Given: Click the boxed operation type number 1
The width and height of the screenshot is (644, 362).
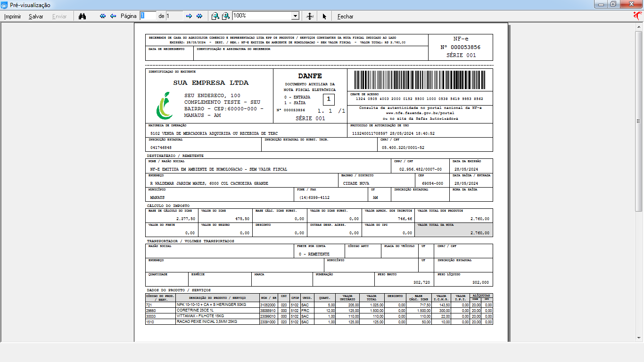Looking at the screenshot, I should [329, 99].
